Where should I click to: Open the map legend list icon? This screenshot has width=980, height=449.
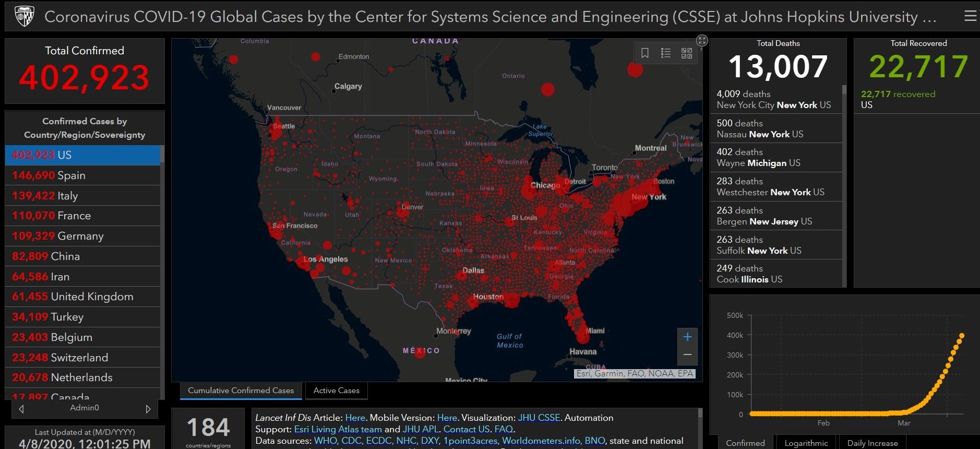click(666, 53)
